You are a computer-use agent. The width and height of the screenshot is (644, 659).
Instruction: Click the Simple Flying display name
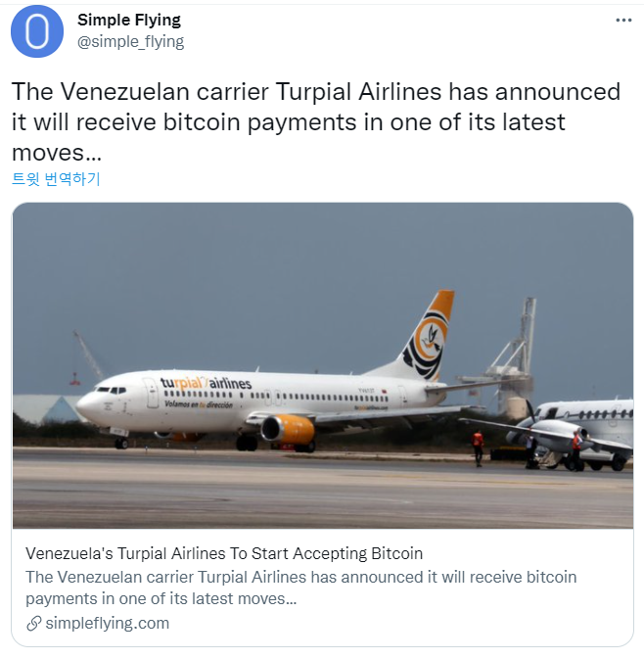click(129, 20)
